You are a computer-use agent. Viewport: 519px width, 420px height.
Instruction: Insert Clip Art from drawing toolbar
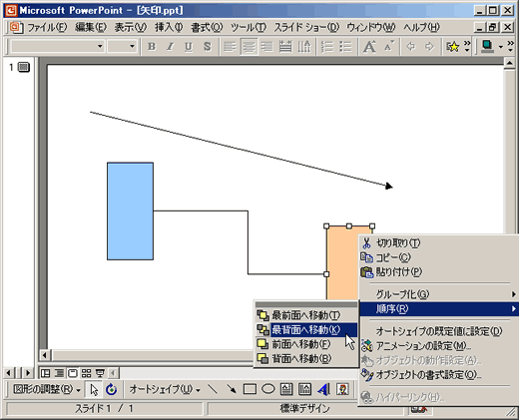(x=342, y=389)
